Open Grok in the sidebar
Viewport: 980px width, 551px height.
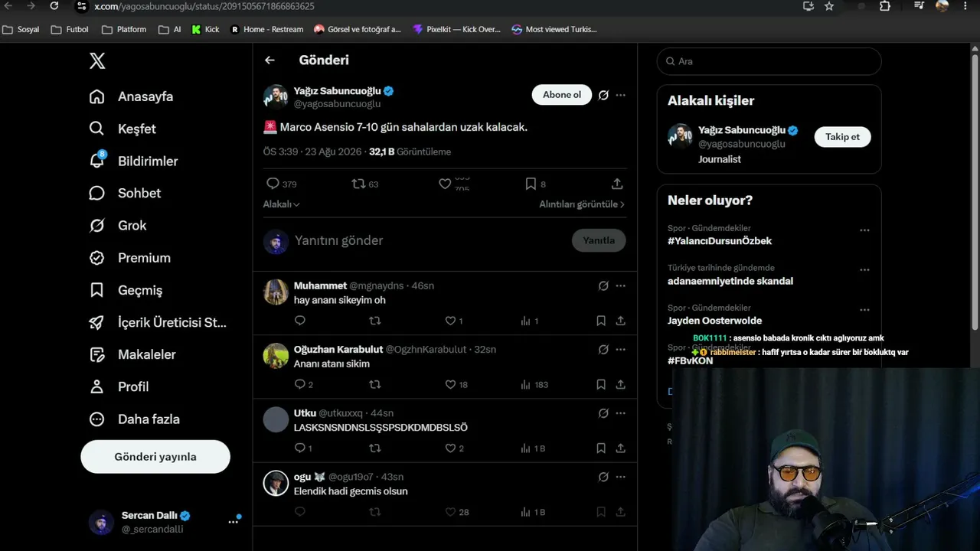(117, 225)
